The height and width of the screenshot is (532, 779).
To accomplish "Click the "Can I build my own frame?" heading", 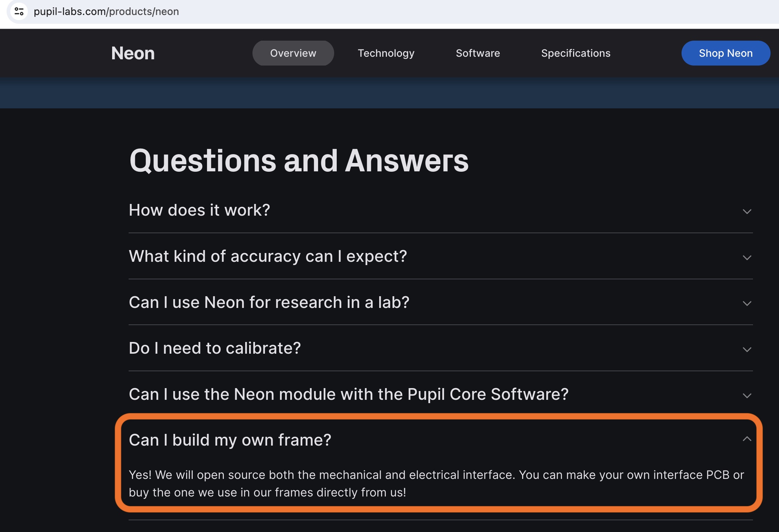I will [x=230, y=440].
